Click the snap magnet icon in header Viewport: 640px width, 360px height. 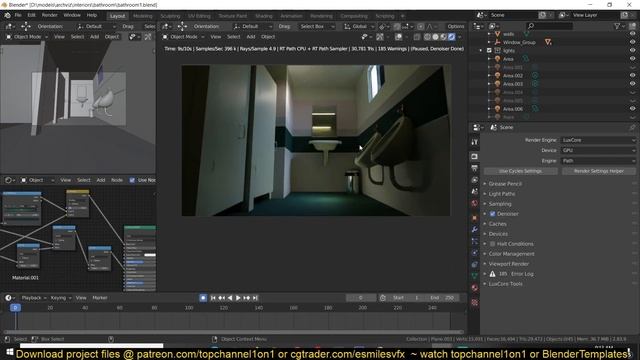(397, 26)
